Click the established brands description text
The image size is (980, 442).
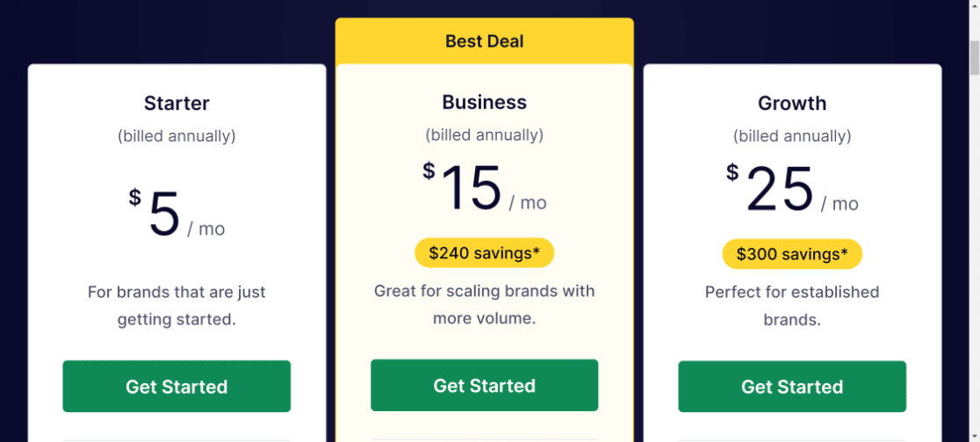pyautogui.click(x=792, y=306)
